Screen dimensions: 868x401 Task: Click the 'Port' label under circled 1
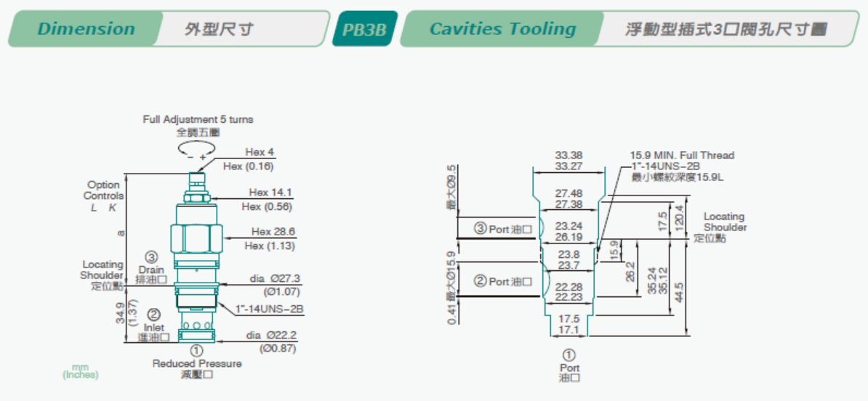coord(569,368)
